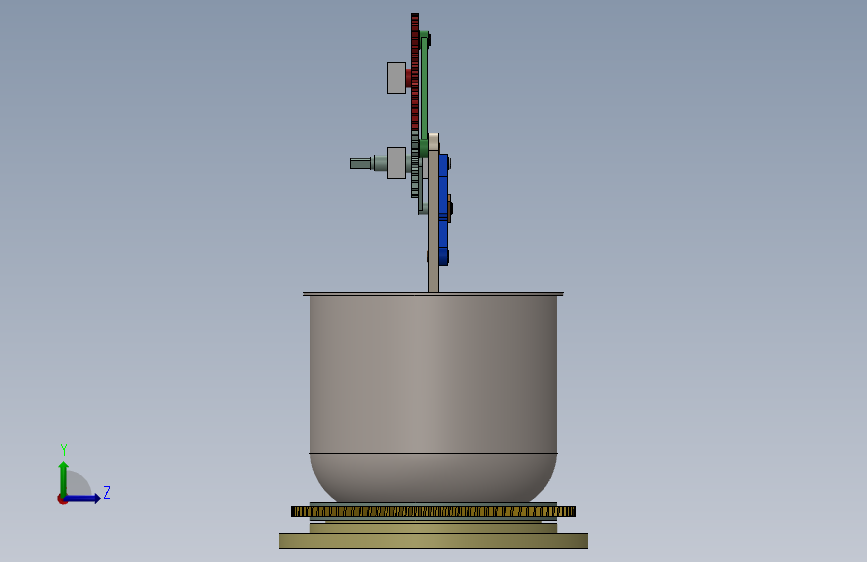
Task: Select the small grey-green pinion gear below the red gear
Action: click(x=415, y=165)
